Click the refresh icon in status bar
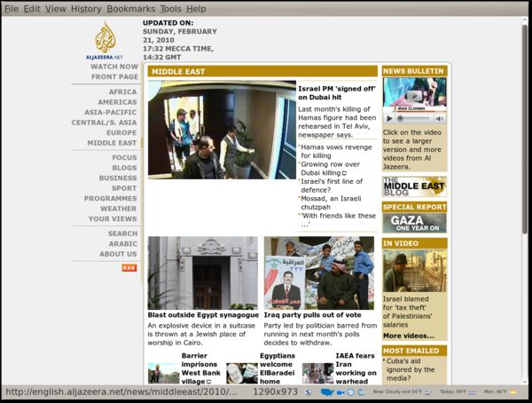The height and width of the screenshot is (403, 532). (362, 392)
